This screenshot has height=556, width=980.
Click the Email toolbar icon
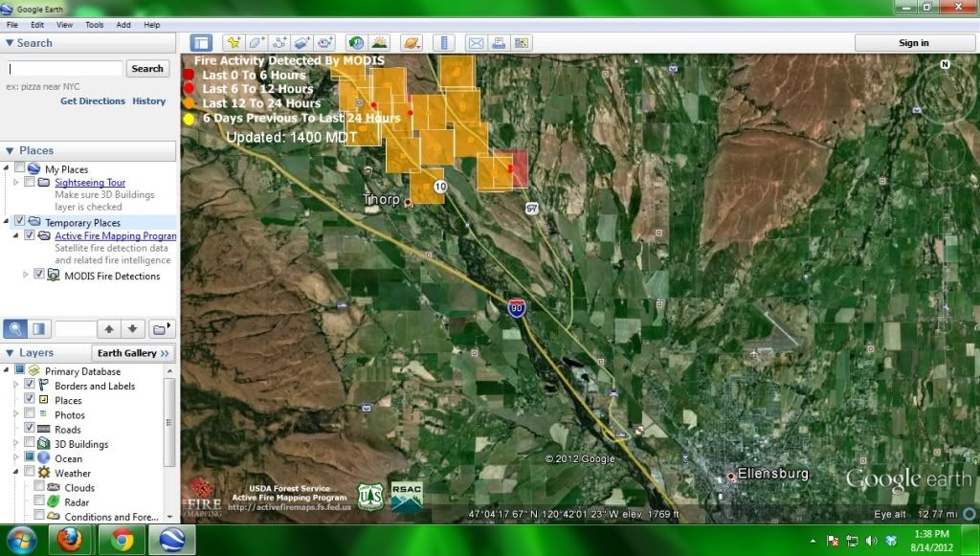coord(477,42)
